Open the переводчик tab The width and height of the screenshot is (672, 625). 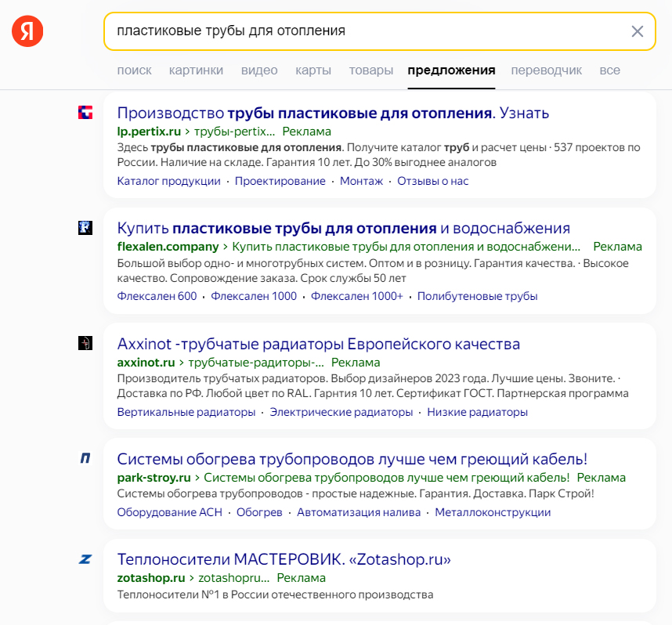[547, 70]
